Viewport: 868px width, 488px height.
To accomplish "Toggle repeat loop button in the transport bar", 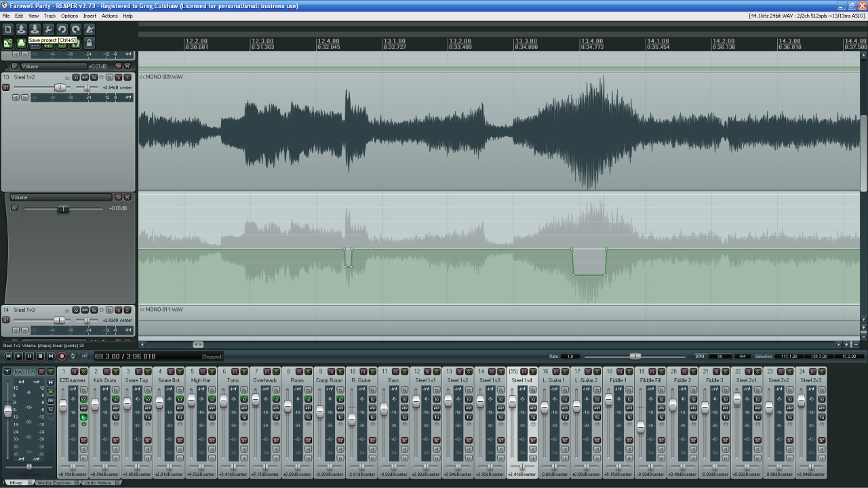I will tap(73, 356).
